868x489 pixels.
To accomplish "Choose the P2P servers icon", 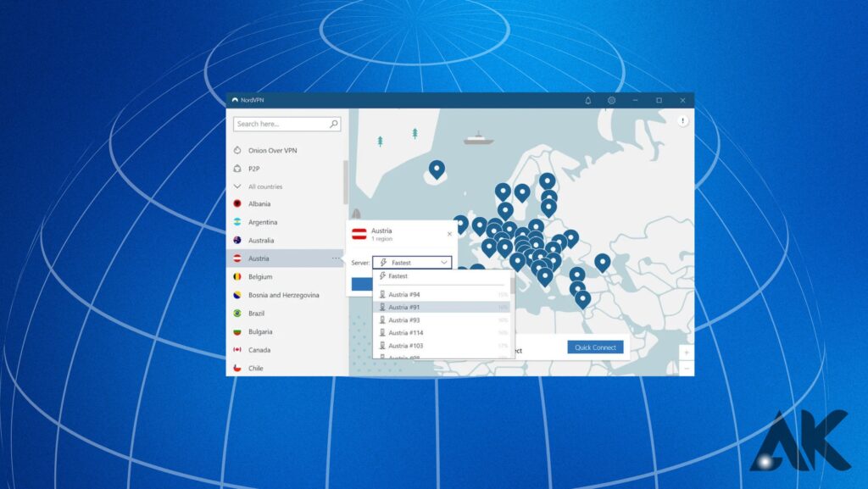I will [x=237, y=169].
